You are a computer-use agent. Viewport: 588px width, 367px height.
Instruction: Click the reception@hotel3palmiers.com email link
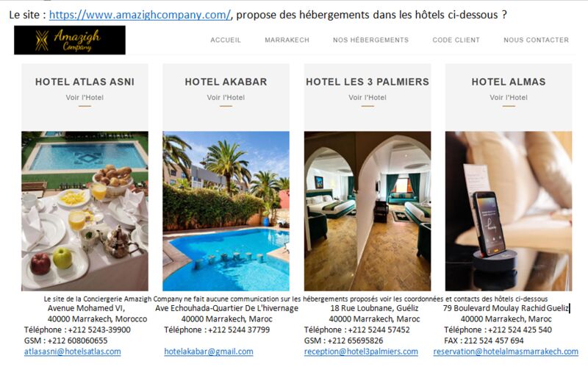pos(361,352)
